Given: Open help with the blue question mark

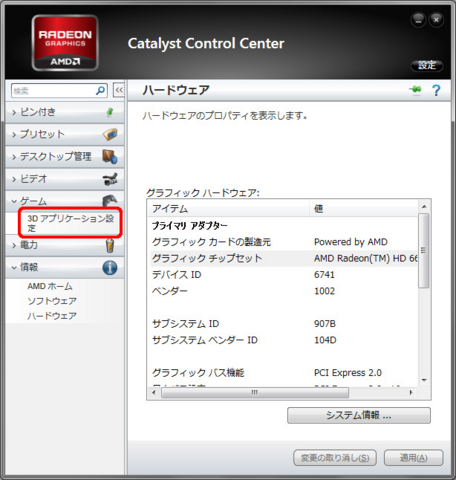Looking at the screenshot, I should click(x=436, y=90).
